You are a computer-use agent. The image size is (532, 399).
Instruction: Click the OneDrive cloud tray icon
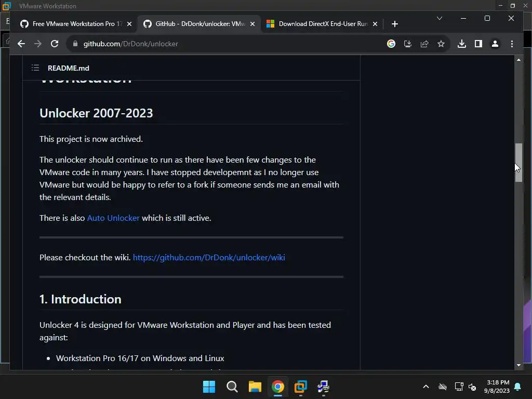[x=443, y=387]
